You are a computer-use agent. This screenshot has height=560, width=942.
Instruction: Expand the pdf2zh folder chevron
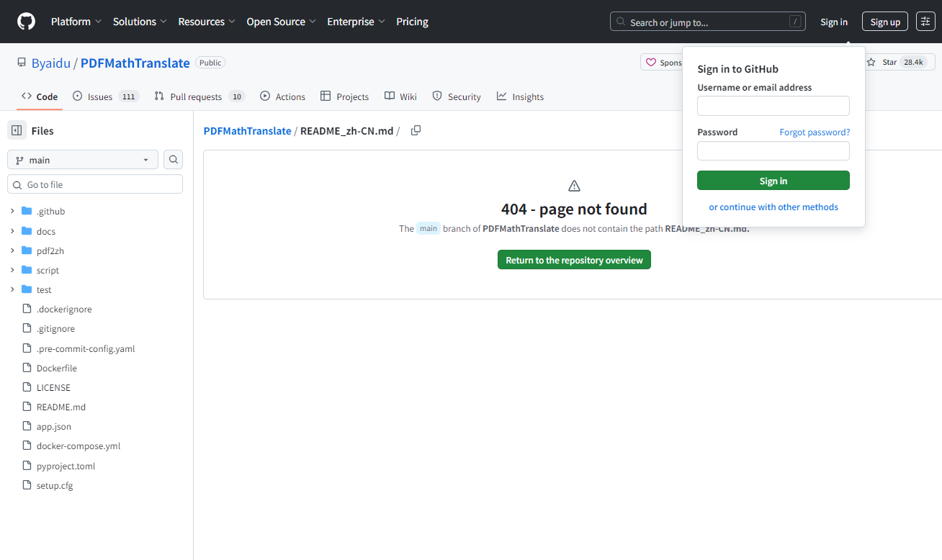(12, 250)
